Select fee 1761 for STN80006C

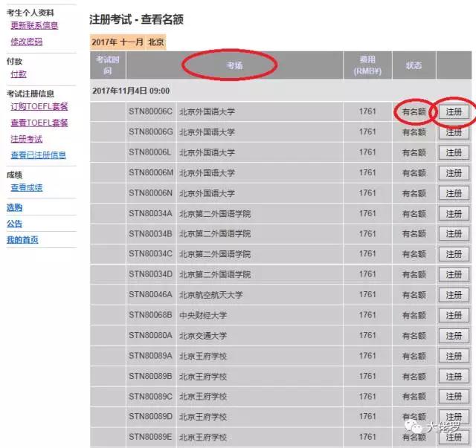[367, 111]
